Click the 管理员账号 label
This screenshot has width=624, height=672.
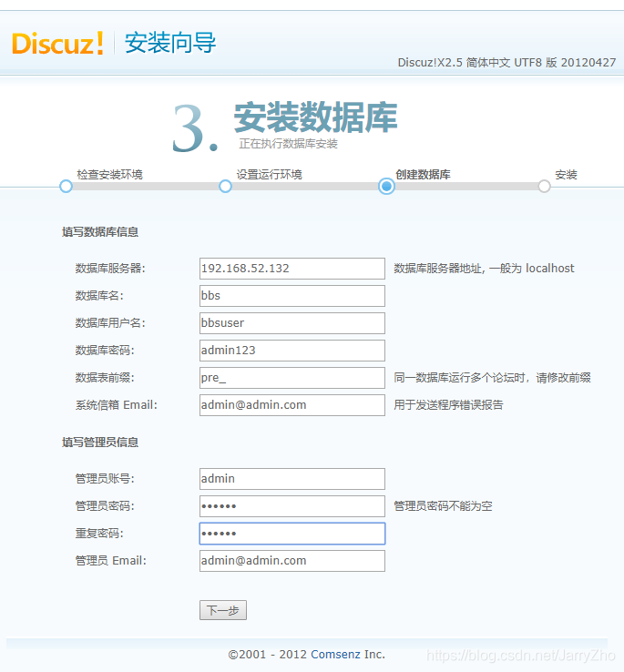pyautogui.click(x=105, y=479)
